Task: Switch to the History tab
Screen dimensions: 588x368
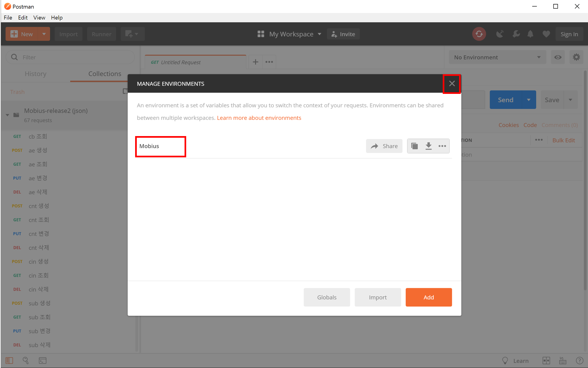Action: coord(35,74)
